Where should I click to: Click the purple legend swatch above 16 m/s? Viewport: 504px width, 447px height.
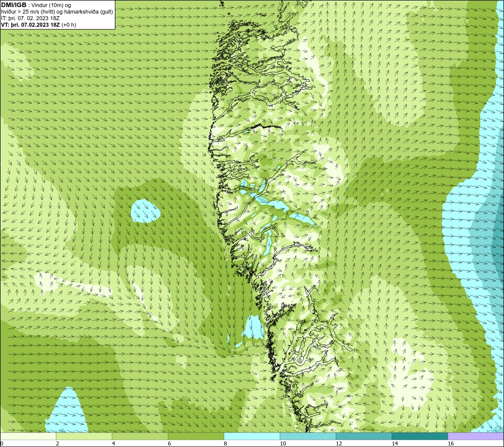click(475, 436)
